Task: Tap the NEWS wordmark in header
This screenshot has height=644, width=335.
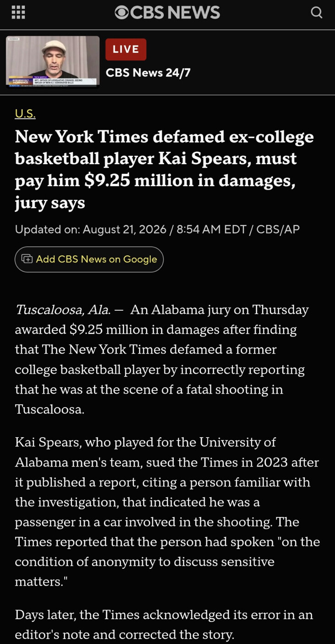Action: click(x=193, y=12)
